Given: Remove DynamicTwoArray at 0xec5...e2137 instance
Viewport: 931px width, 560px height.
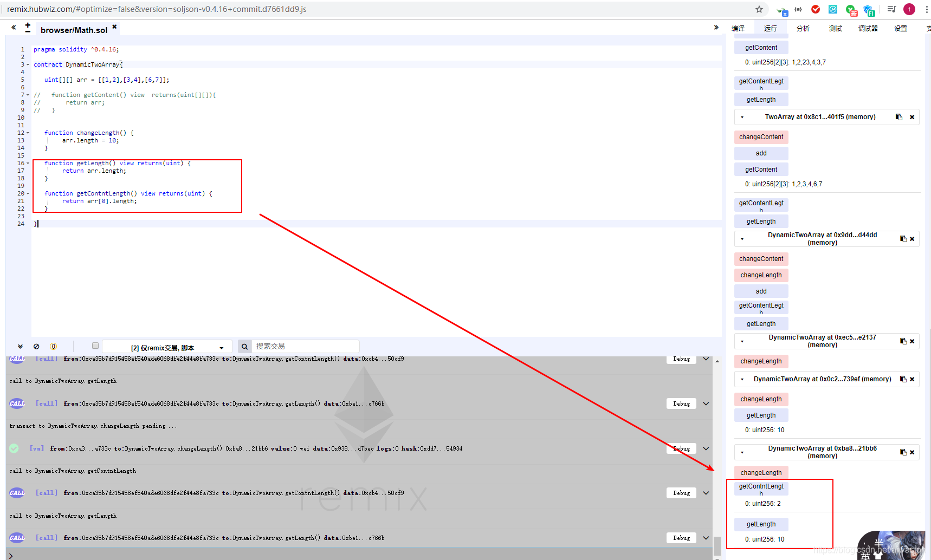Looking at the screenshot, I should [912, 341].
